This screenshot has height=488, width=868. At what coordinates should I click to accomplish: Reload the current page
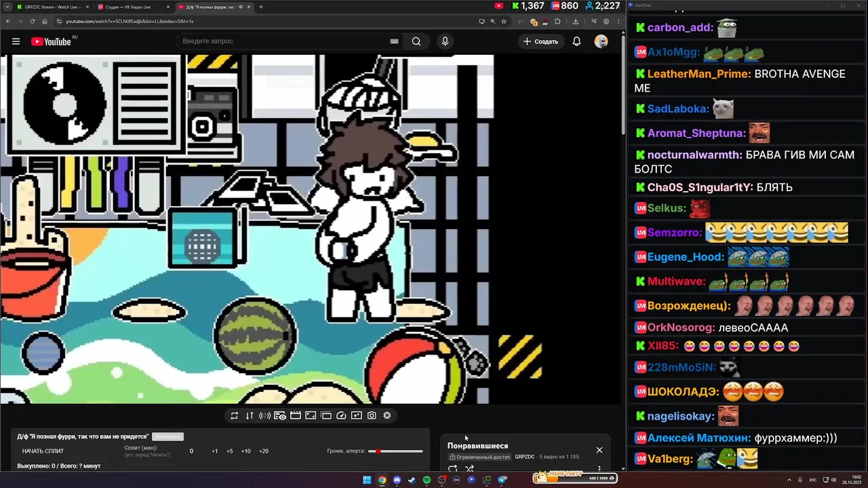pyautogui.click(x=33, y=21)
